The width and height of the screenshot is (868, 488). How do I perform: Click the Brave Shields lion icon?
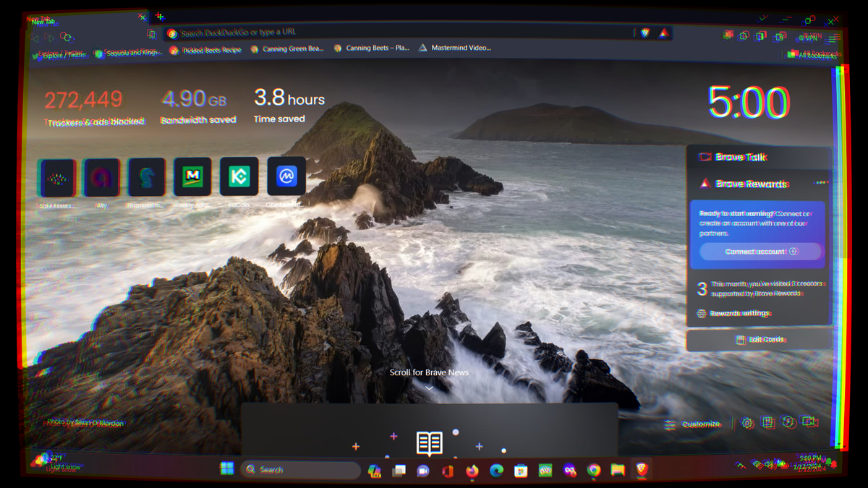pyautogui.click(x=645, y=33)
